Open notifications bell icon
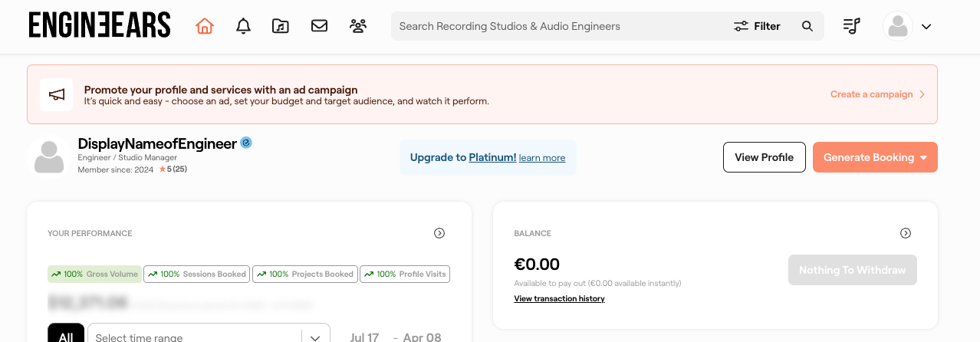980x342 pixels. click(x=244, y=26)
